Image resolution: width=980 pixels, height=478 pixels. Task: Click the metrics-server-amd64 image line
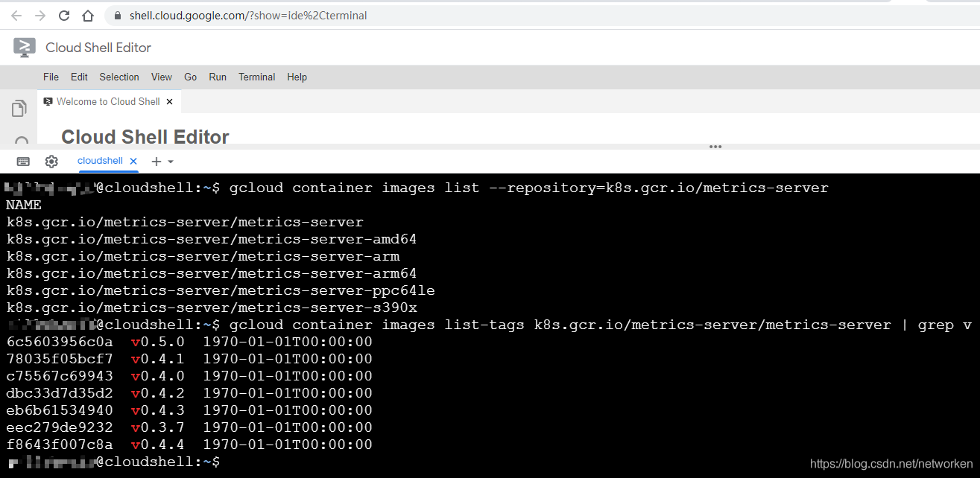tap(212, 239)
